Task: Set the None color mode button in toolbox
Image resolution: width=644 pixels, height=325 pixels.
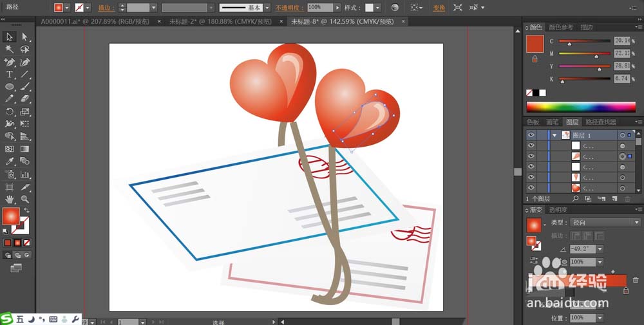Action: pos(27,243)
